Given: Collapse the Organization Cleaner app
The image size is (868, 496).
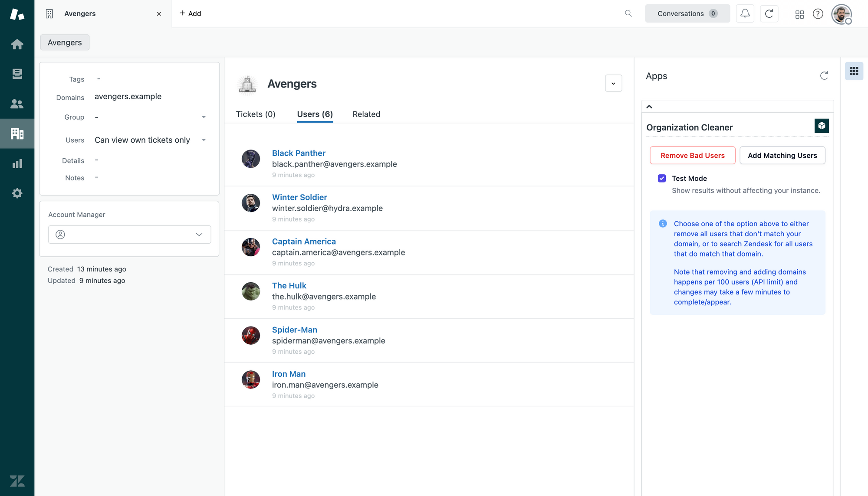Looking at the screenshot, I should (649, 107).
